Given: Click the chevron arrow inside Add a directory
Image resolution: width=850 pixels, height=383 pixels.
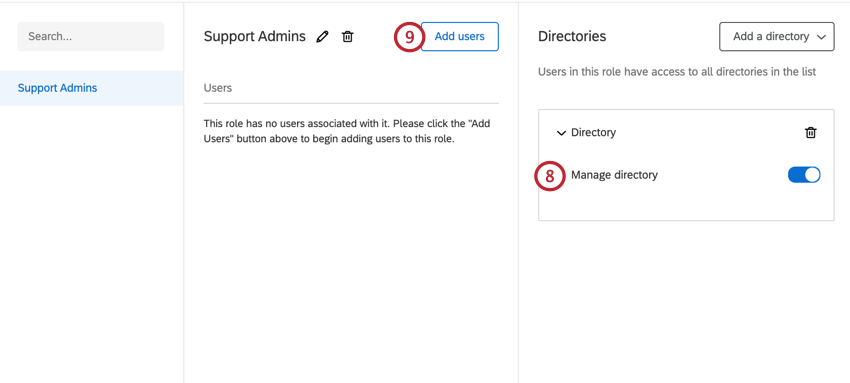Looking at the screenshot, I should (x=821, y=37).
